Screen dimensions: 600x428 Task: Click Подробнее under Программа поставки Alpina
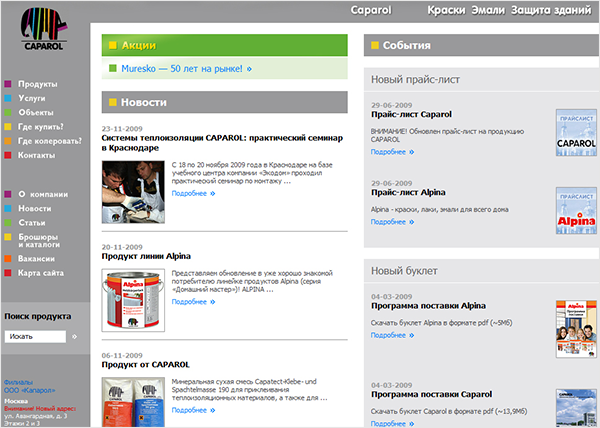click(392, 335)
